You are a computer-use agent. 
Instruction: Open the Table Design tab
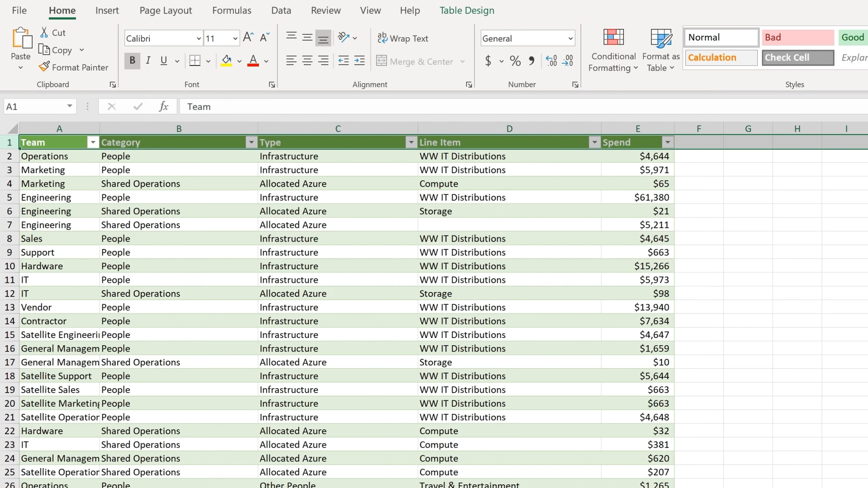tap(467, 10)
